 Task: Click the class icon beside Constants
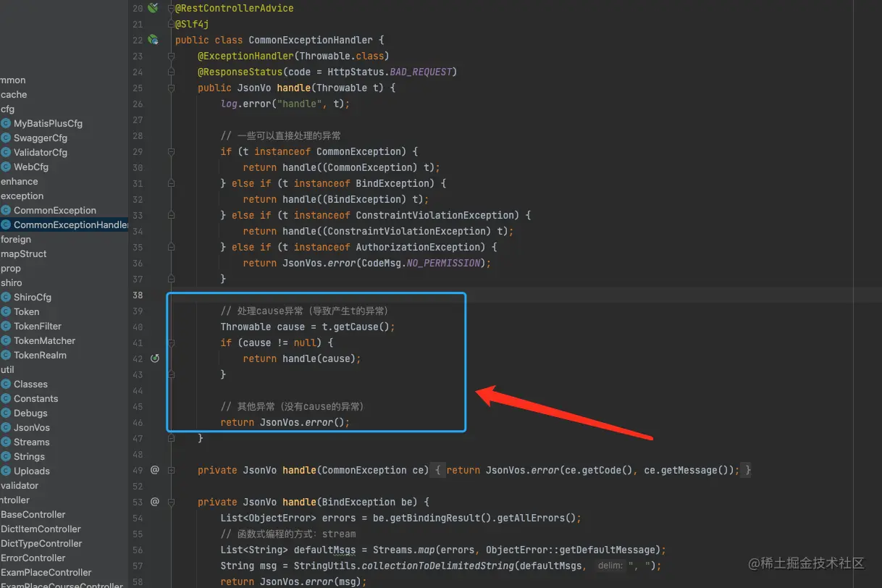6,398
